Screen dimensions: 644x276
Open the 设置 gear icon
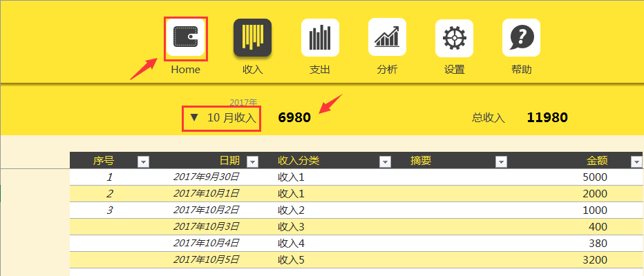pos(454,37)
